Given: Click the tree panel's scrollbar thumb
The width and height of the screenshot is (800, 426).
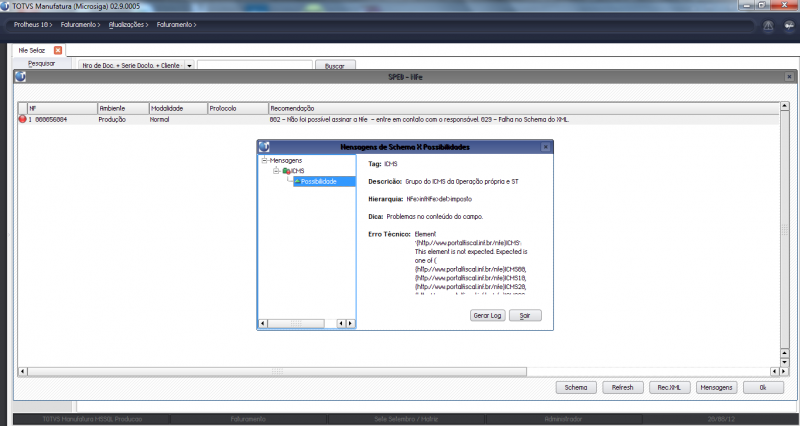Looking at the screenshot, I should pos(296,323).
